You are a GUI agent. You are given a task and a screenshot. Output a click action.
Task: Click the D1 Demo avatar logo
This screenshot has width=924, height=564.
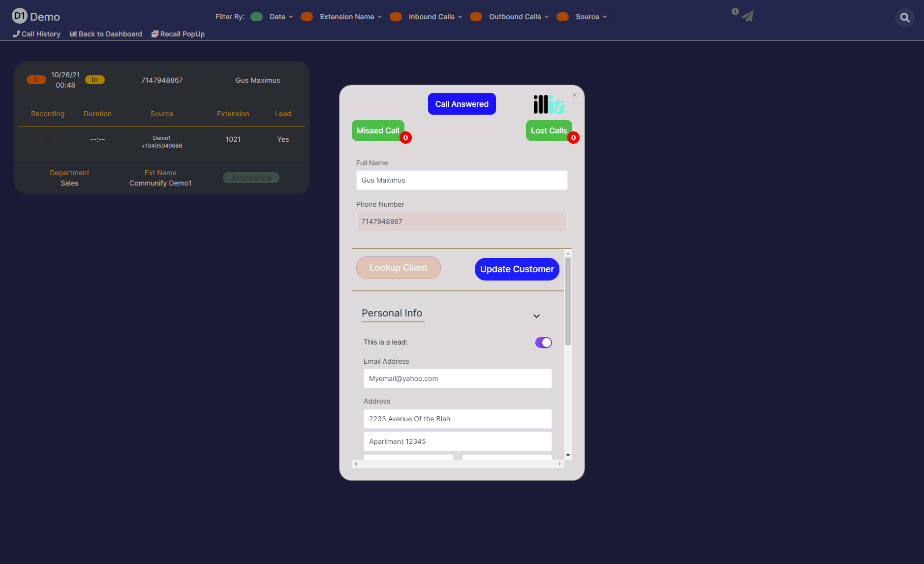19,16
